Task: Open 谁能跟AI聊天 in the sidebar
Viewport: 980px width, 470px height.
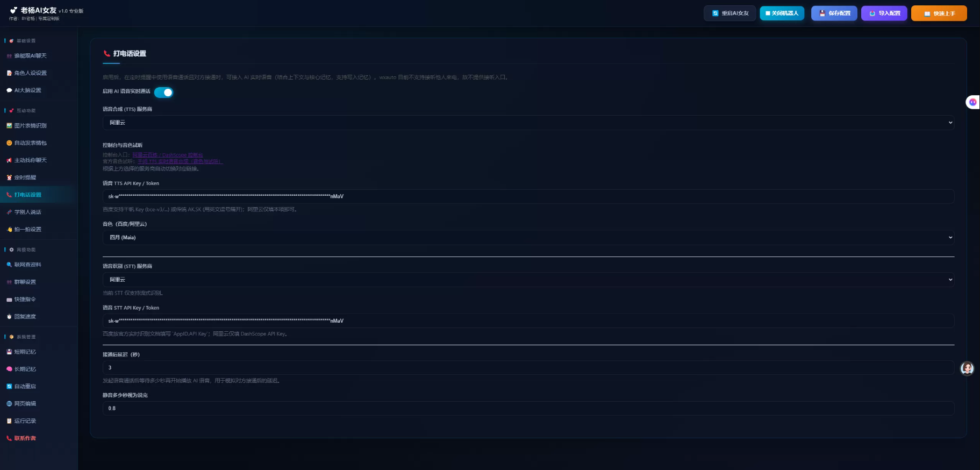Action: point(39,56)
